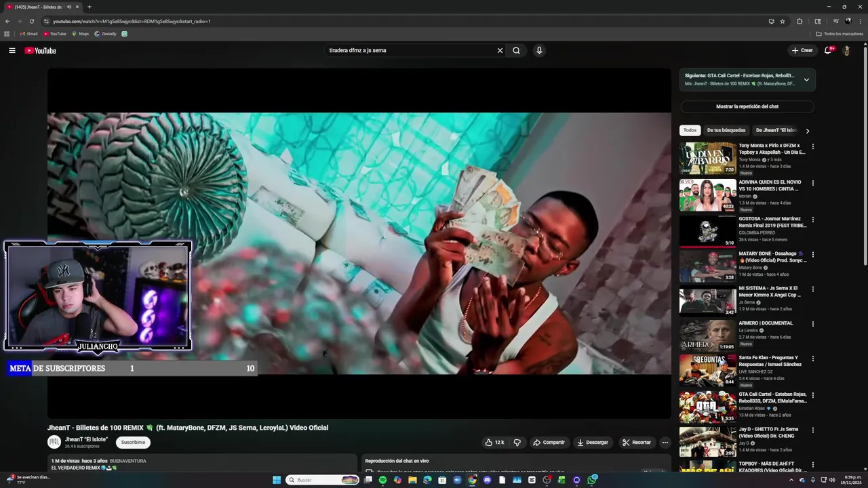This screenshot has height=488, width=868.
Task: Click the Chrome address bar URL
Action: (x=132, y=21)
